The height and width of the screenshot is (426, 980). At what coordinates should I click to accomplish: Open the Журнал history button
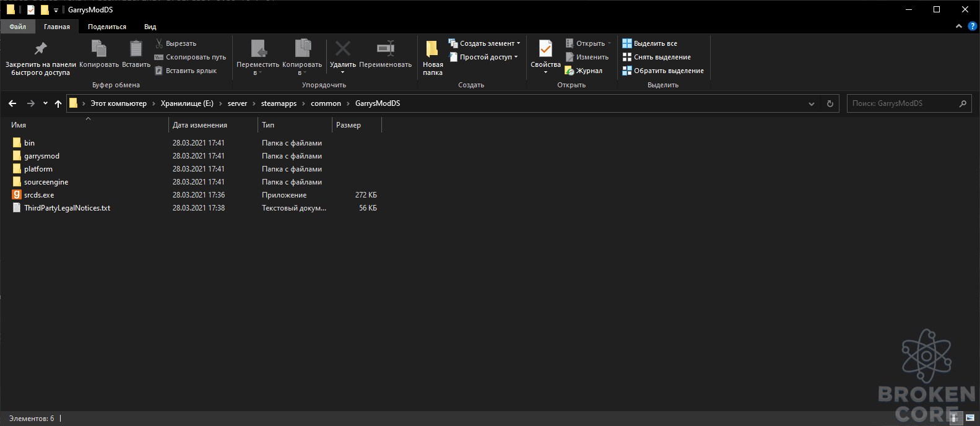[584, 71]
